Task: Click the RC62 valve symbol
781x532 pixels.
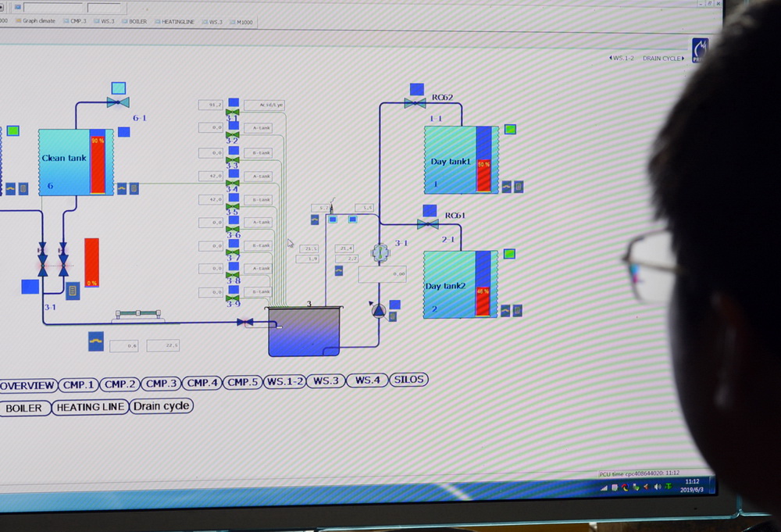Action: pos(415,104)
